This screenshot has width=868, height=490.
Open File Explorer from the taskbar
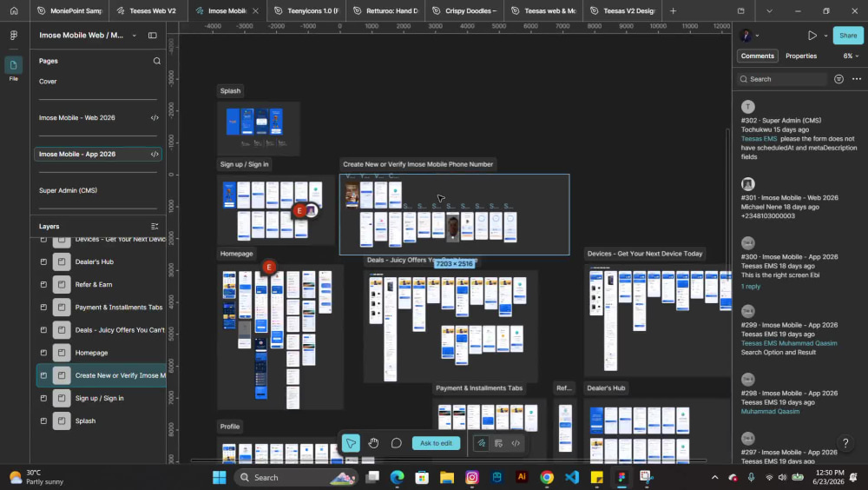tap(447, 477)
